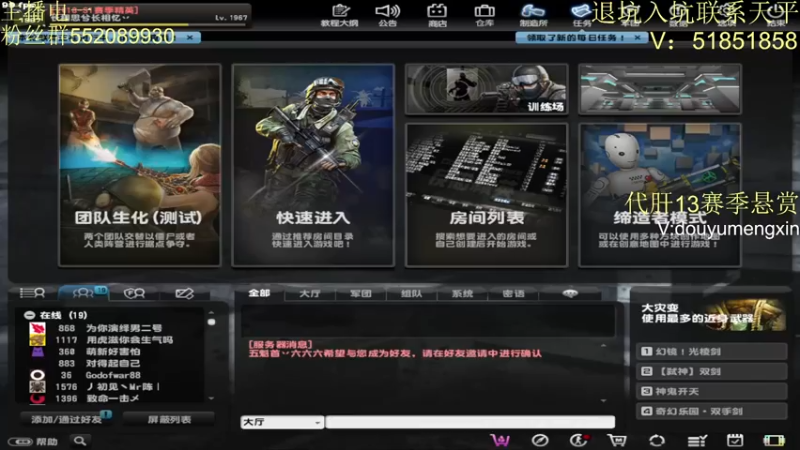
Task: Open the memo note tab icon
Action: pyautogui.click(x=184, y=293)
